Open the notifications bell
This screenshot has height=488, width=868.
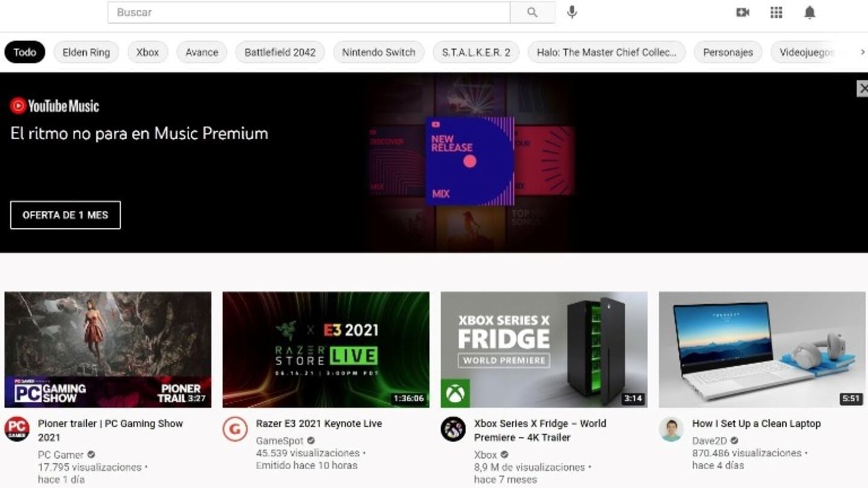tap(810, 12)
